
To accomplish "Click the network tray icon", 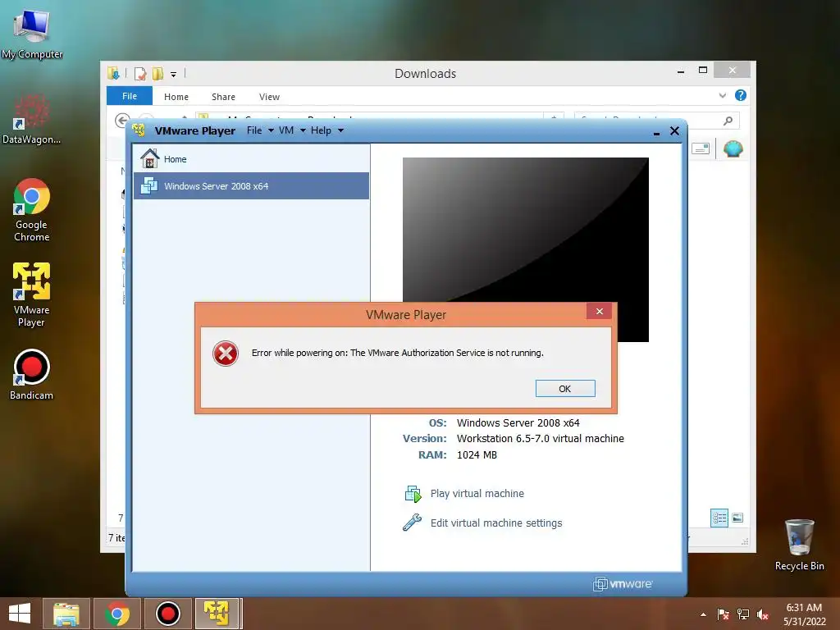I will point(743,614).
